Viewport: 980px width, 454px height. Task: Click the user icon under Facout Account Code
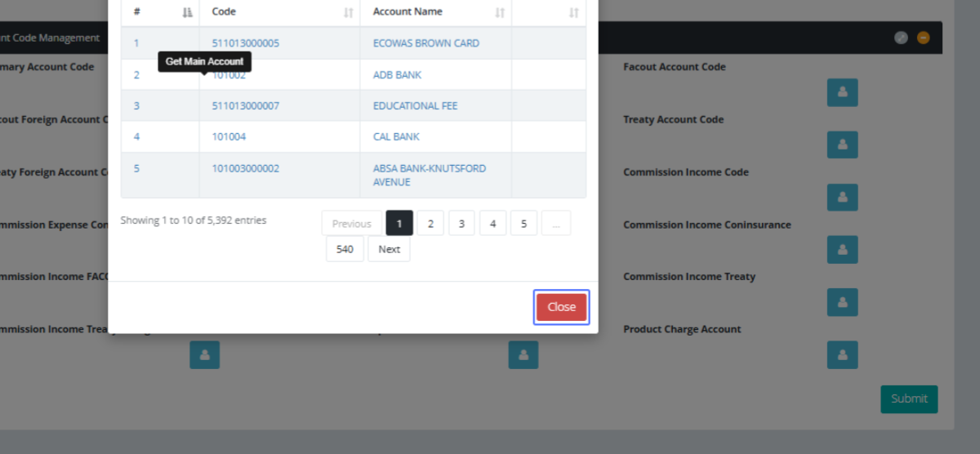(x=842, y=92)
